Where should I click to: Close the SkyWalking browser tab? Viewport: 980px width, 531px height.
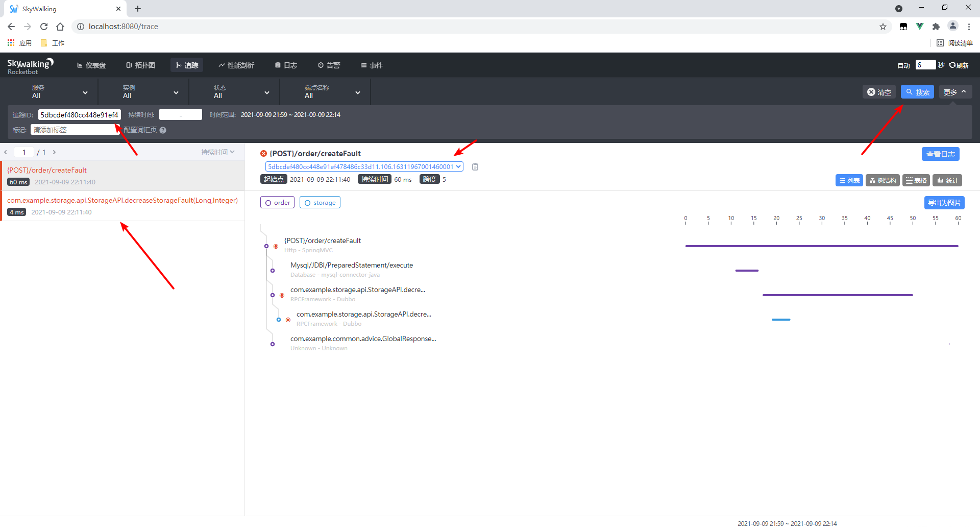118,9
